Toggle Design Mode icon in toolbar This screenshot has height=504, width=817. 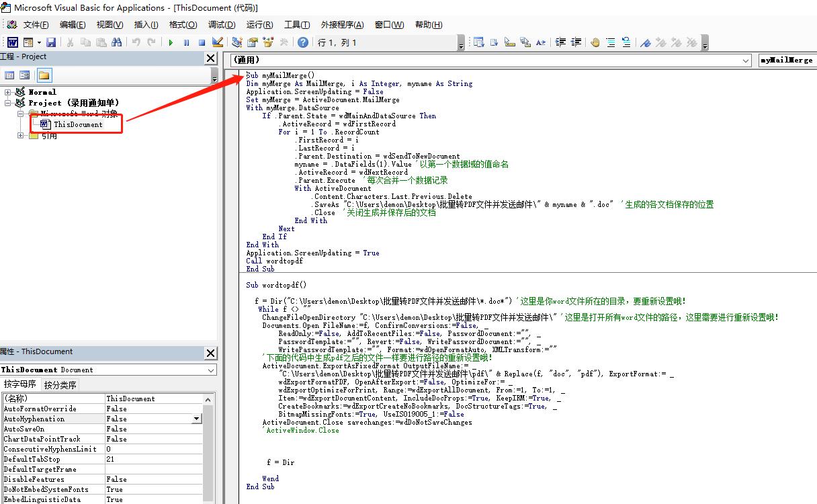tap(217, 42)
